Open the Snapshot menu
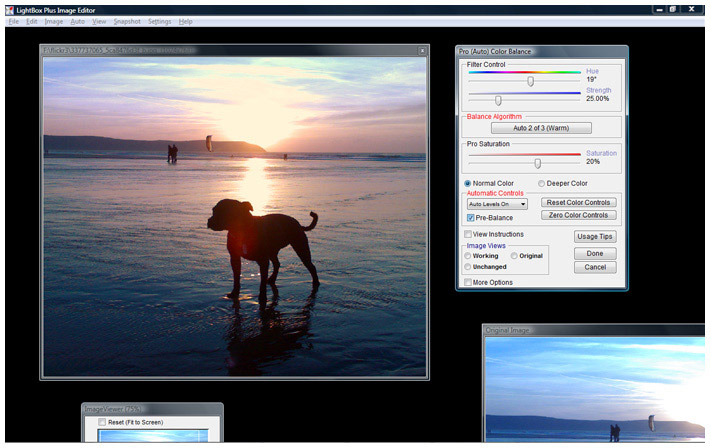 pyautogui.click(x=127, y=21)
